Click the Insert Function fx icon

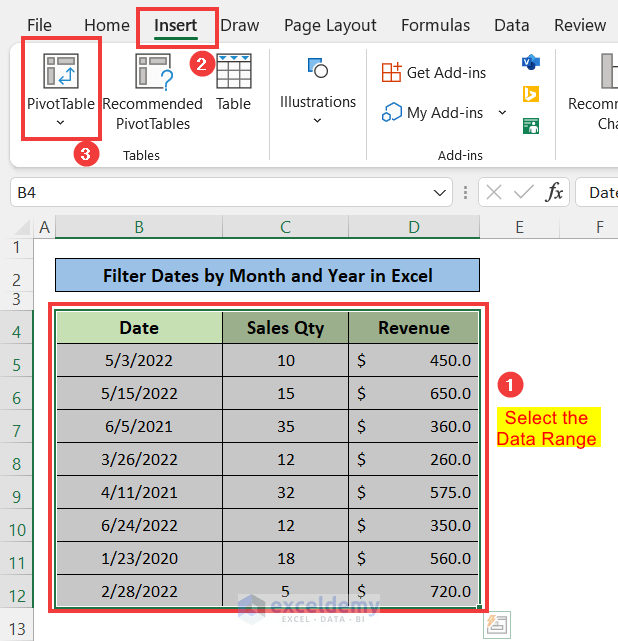pos(554,192)
